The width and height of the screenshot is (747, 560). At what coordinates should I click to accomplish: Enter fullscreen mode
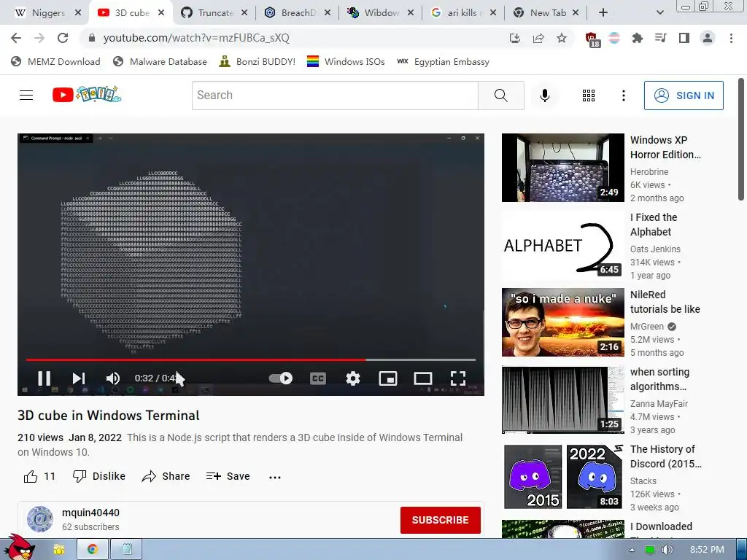pos(458,378)
